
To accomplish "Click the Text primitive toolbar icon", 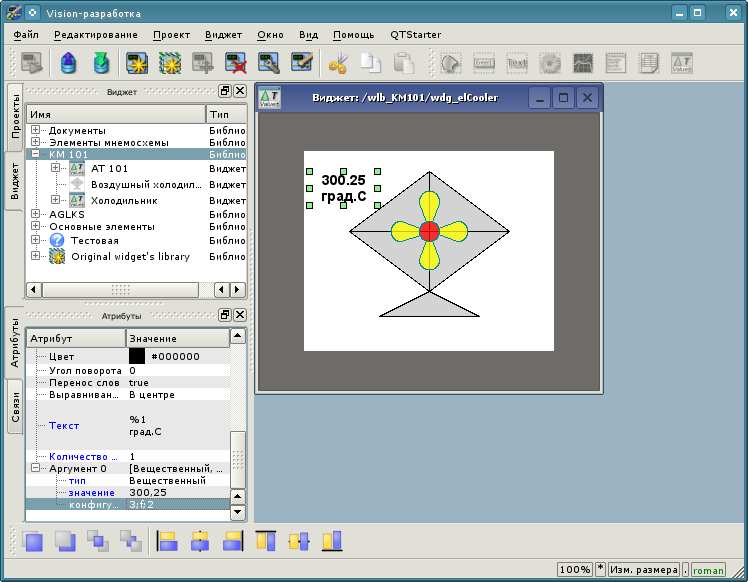I will tap(517, 64).
